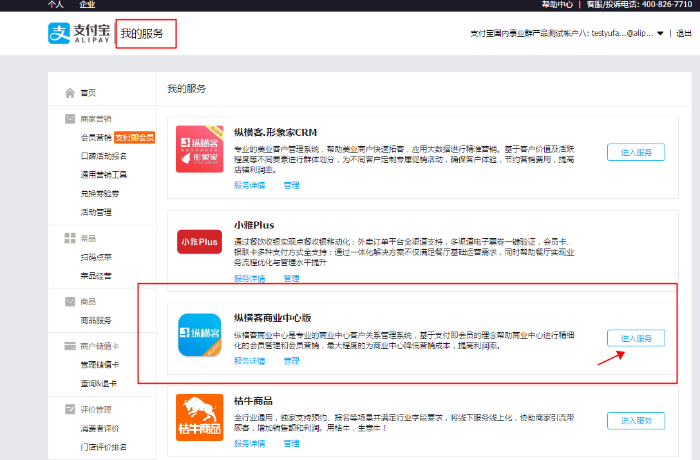
Task: Click the account name testyufa...@alip...
Action: 622,33
